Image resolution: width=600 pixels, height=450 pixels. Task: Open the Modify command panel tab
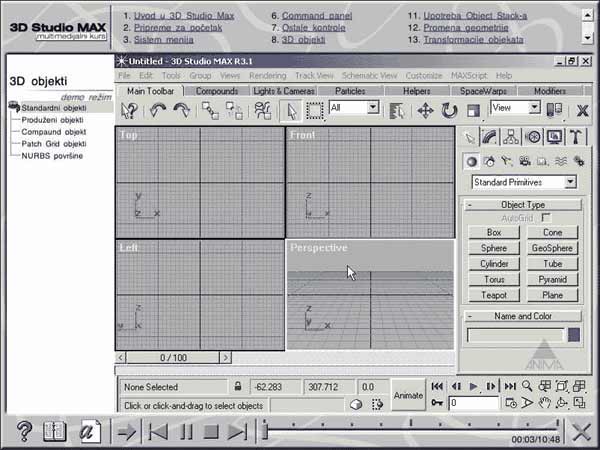tap(490, 137)
